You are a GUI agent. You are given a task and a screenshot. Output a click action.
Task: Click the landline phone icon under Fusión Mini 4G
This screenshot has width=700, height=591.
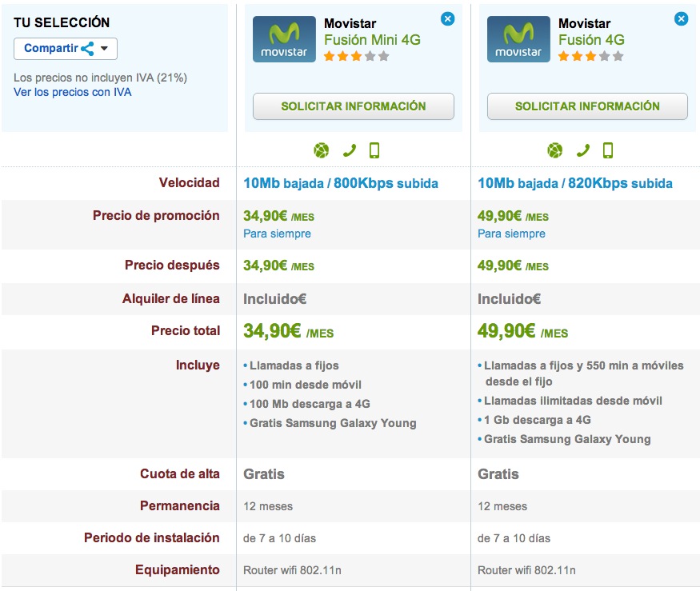point(349,150)
